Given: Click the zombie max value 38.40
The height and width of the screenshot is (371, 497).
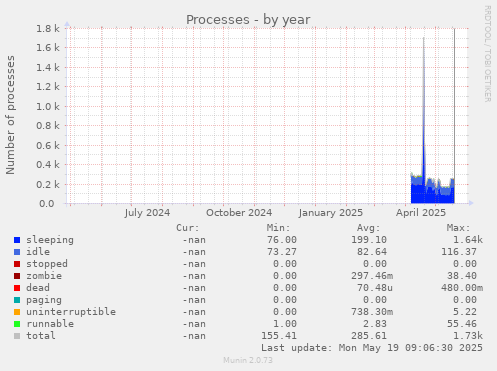Looking at the screenshot, I should point(462,276).
